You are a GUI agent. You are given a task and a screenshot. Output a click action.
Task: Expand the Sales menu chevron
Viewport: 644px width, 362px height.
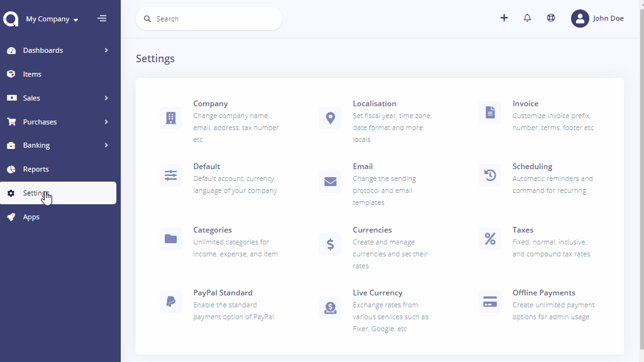(x=106, y=97)
